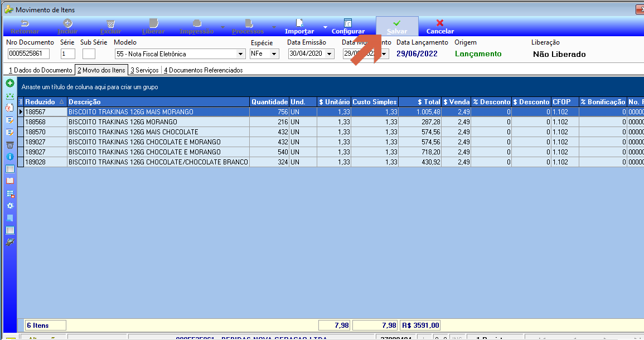Screen dimensions: 644x340
Task: Open the Configurar settings button
Action: 348,27
